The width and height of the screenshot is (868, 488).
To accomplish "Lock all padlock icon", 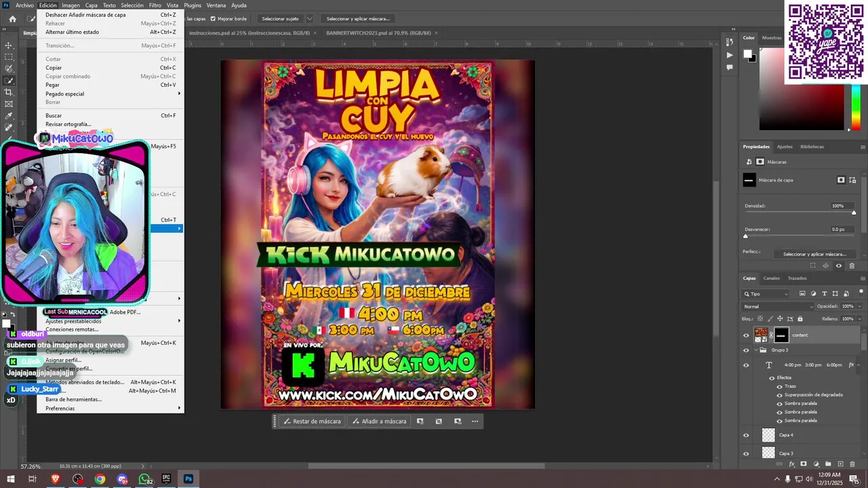I will [800, 319].
